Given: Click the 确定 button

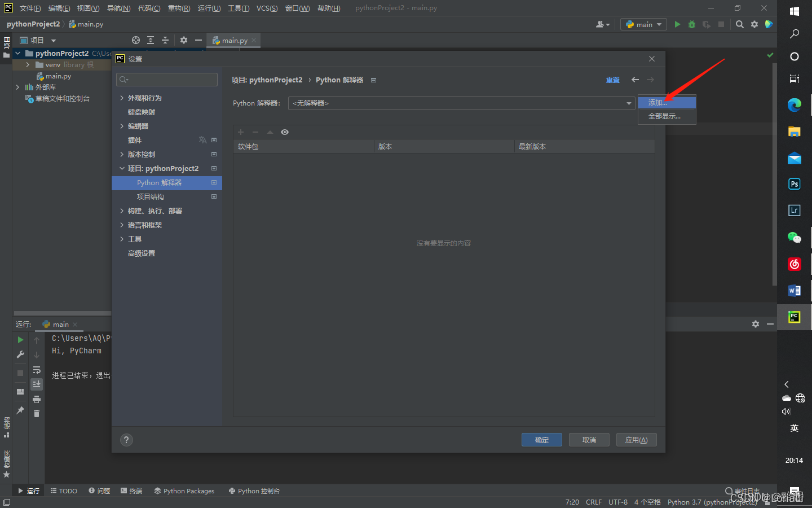Looking at the screenshot, I should click(x=542, y=440).
